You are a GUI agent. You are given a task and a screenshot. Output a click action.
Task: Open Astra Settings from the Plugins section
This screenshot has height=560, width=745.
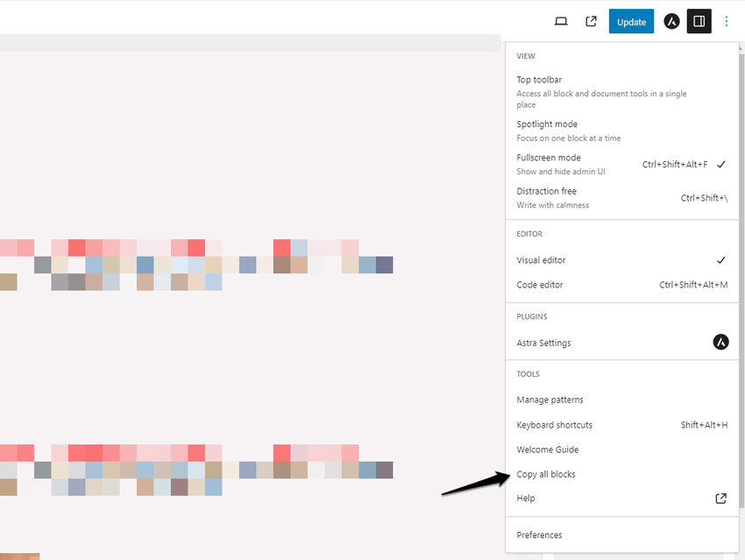(x=543, y=343)
